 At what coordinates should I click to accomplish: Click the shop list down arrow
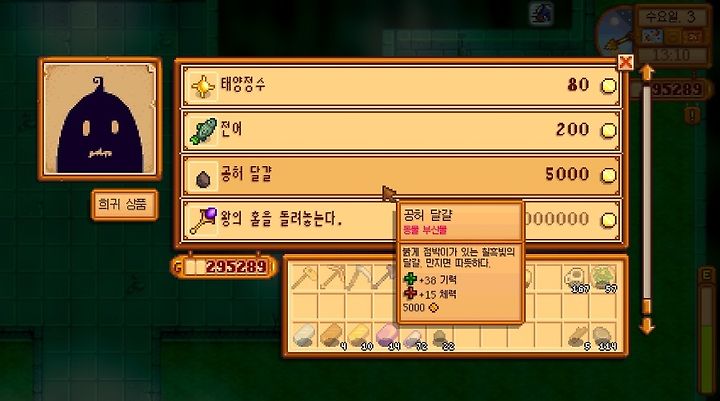(x=647, y=325)
